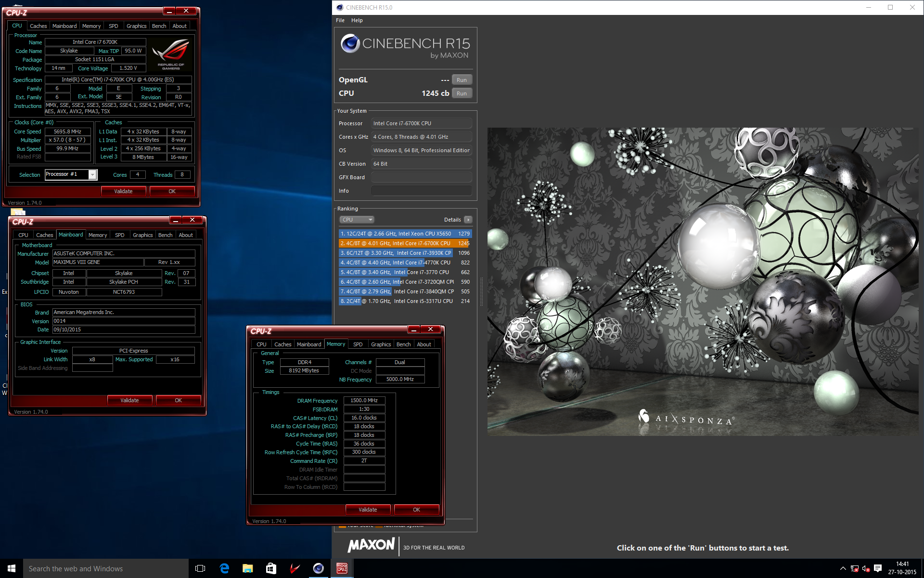This screenshot has height=578, width=924.
Task: Click Validate in the Memory CPU-Z window
Action: tap(368, 510)
